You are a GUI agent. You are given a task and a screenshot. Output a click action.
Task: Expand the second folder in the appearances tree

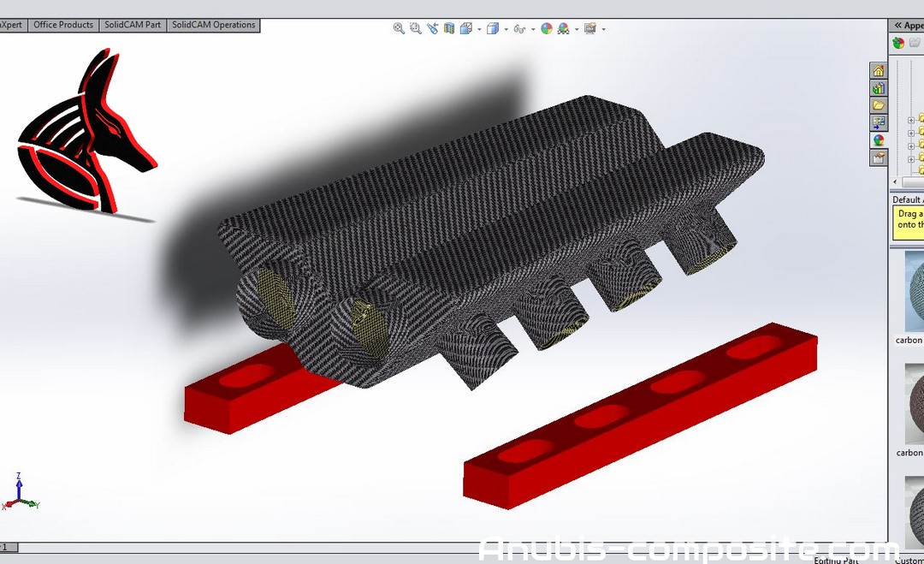[911, 134]
